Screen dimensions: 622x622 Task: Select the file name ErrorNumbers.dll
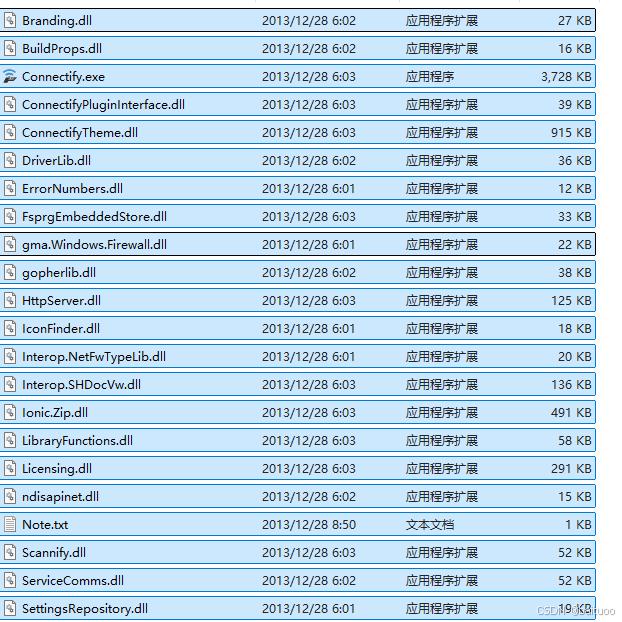(72, 188)
